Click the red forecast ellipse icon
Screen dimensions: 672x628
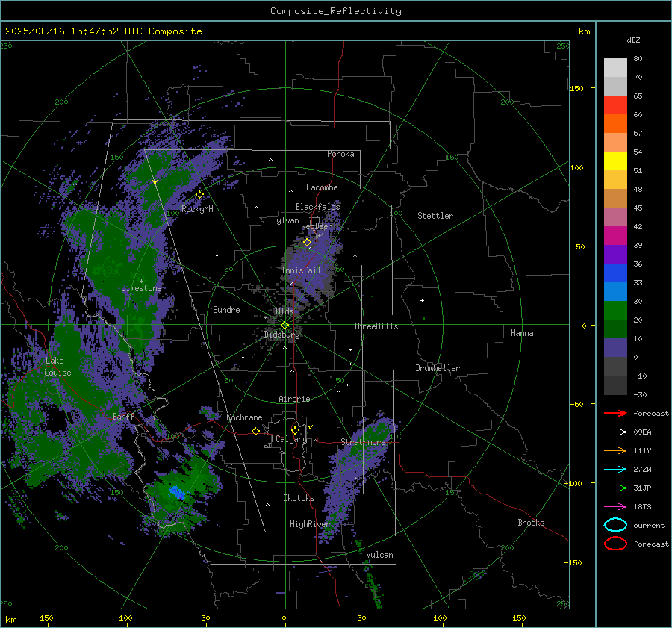click(615, 544)
